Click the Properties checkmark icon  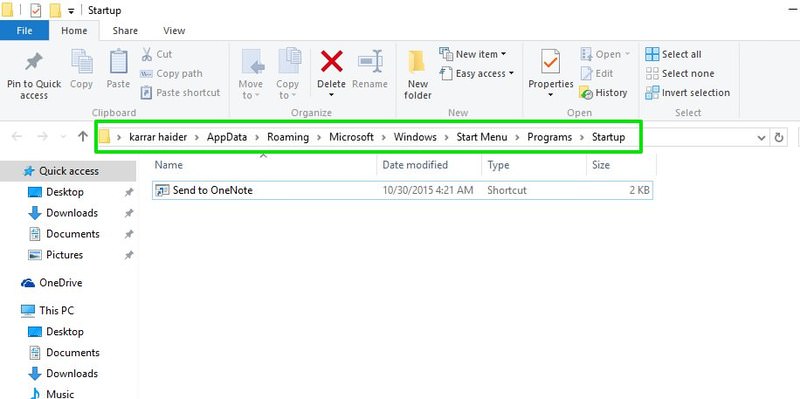coord(551,62)
